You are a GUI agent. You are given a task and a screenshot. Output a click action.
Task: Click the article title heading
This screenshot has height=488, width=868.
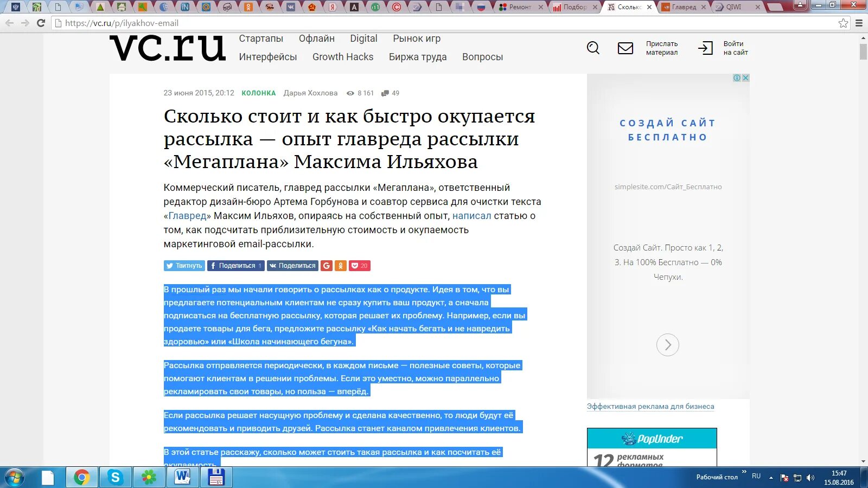pos(349,139)
